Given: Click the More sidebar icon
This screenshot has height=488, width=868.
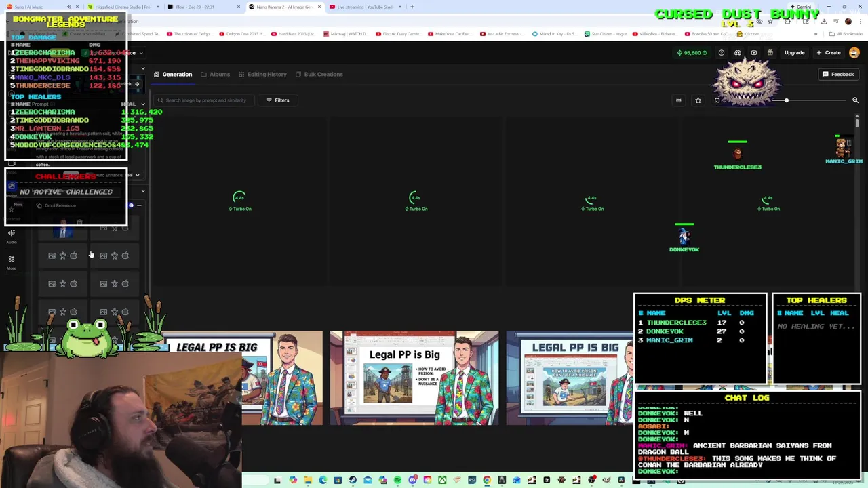Looking at the screenshot, I should pos(12,262).
